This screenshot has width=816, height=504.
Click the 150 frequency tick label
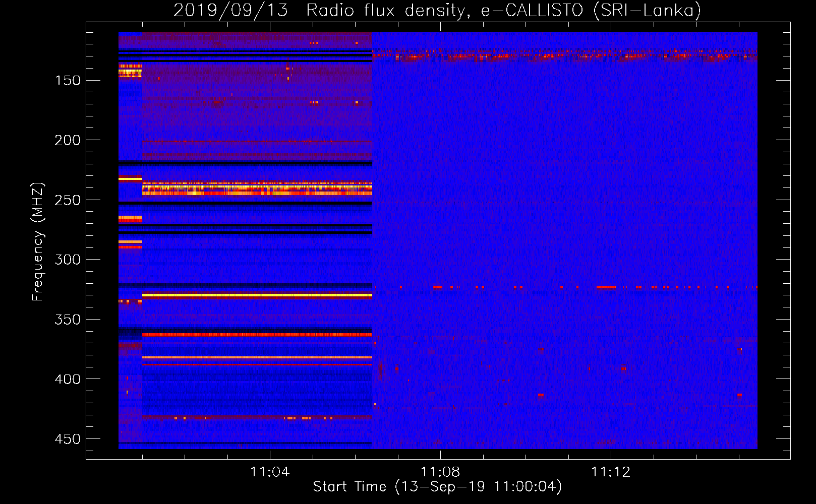68,81
